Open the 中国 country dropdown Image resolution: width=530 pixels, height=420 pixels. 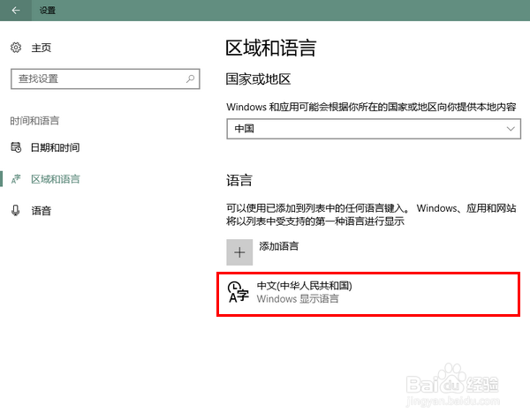(374, 129)
